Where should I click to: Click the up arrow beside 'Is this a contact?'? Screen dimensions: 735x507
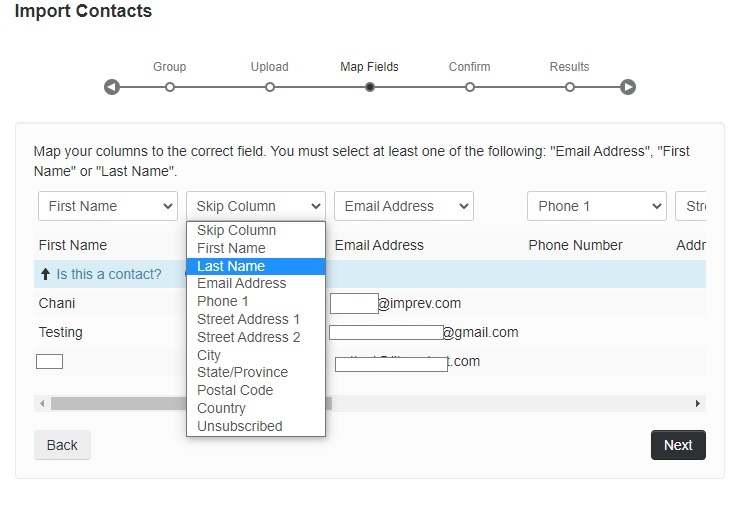[45, 274]
